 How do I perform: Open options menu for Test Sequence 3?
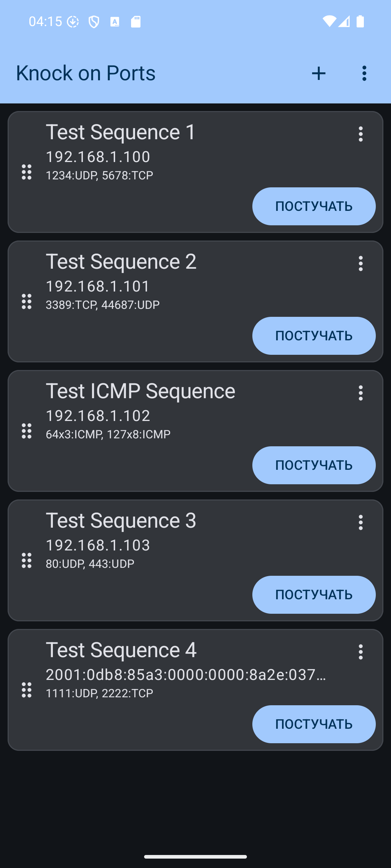click(x=361, y=523)
